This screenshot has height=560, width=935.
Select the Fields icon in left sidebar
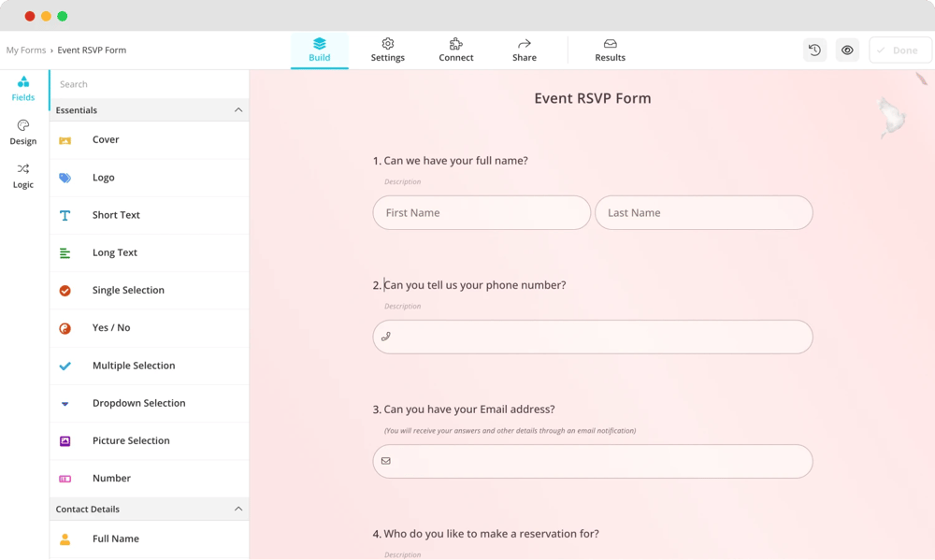pos(22,87)
